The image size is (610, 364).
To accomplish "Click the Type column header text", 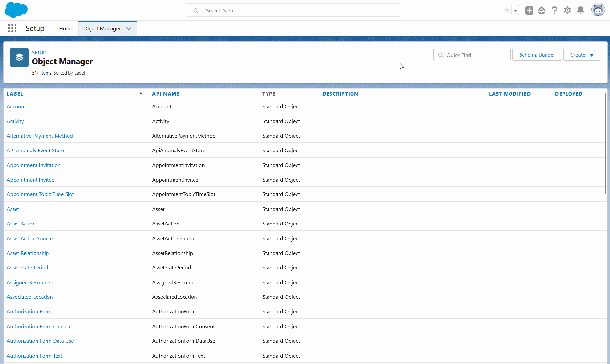I will 269,94.
